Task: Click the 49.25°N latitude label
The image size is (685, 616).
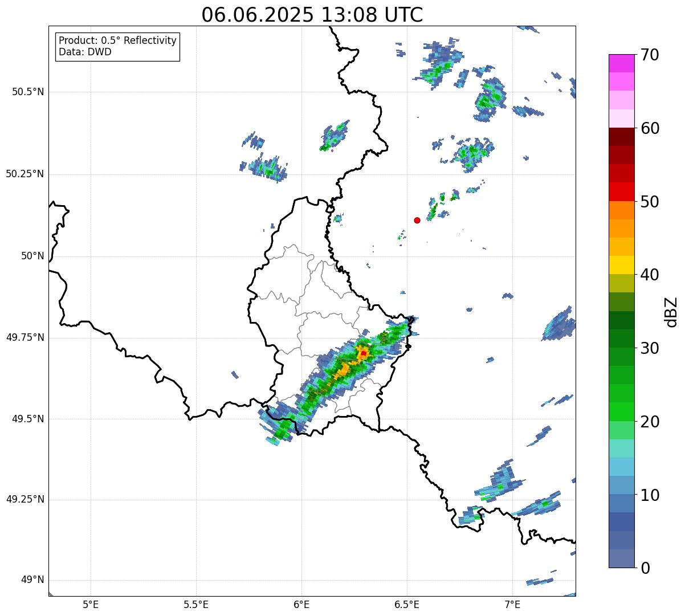Action: coord(25,499)
